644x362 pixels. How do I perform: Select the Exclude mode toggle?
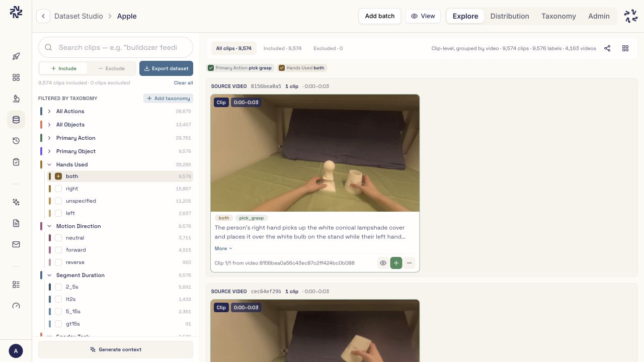[x=111, y=68]
